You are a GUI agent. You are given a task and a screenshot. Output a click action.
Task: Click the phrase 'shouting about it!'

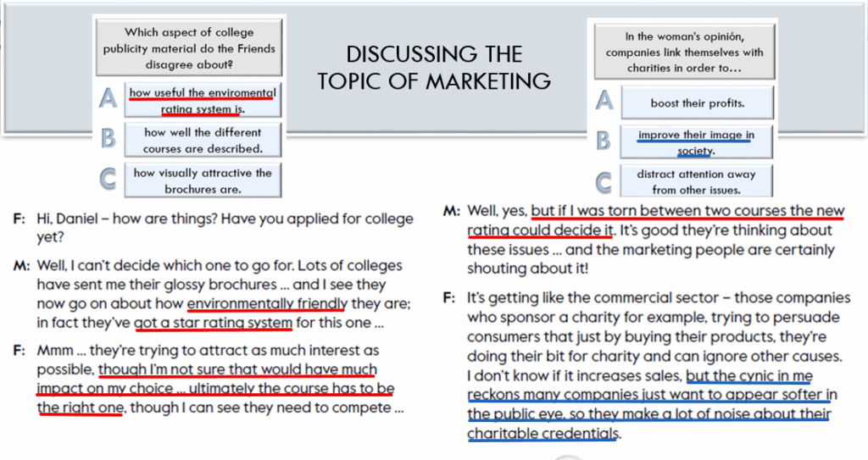tap(527, 269)
